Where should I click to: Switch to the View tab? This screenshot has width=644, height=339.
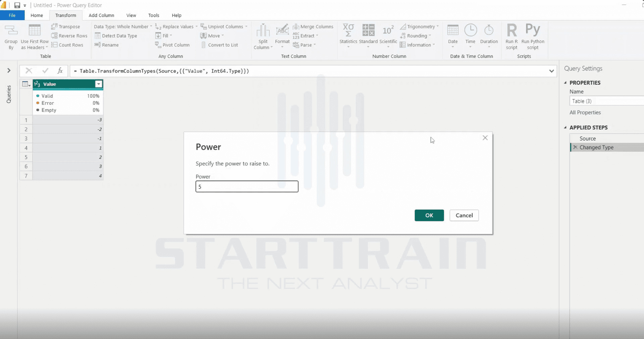(x=131, y=15)
